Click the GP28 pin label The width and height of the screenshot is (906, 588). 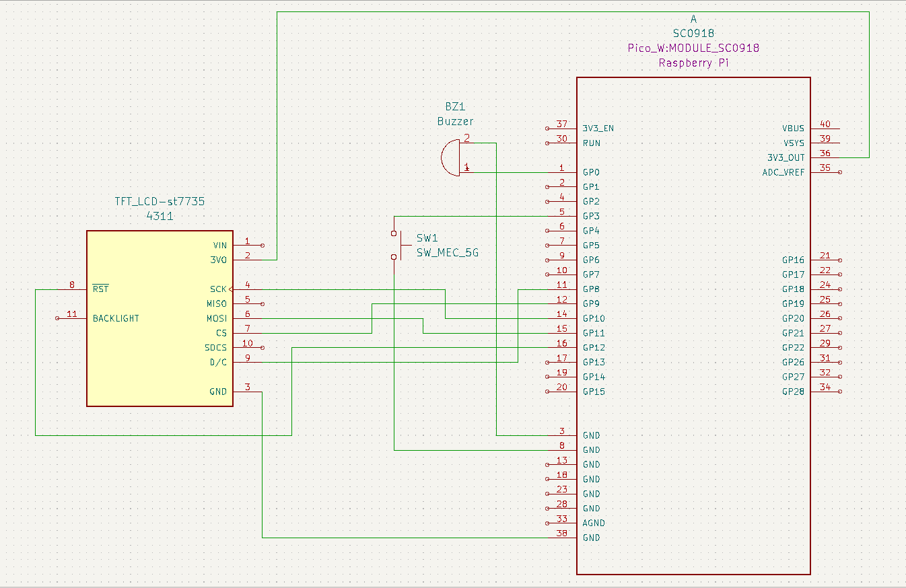794,392
